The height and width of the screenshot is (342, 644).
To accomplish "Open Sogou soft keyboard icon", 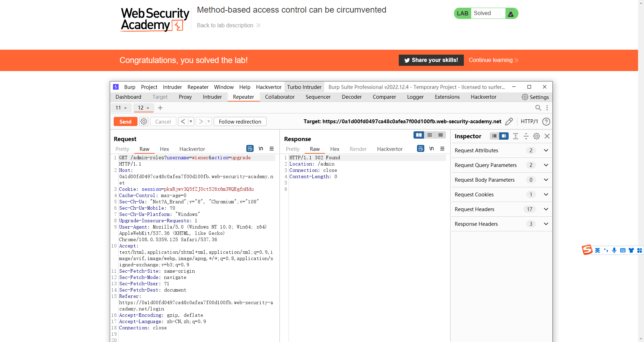I will (623, 250).
